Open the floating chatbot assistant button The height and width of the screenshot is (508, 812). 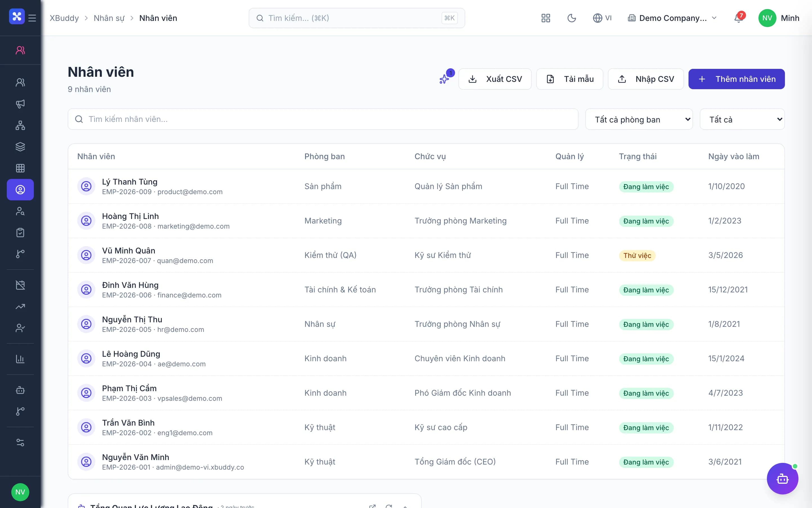pyautogui.click(x=782, y=478)
